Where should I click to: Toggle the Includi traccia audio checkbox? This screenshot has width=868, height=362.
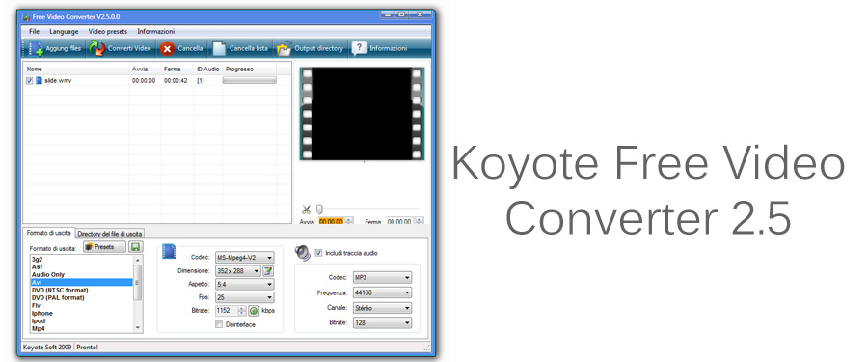318,253
